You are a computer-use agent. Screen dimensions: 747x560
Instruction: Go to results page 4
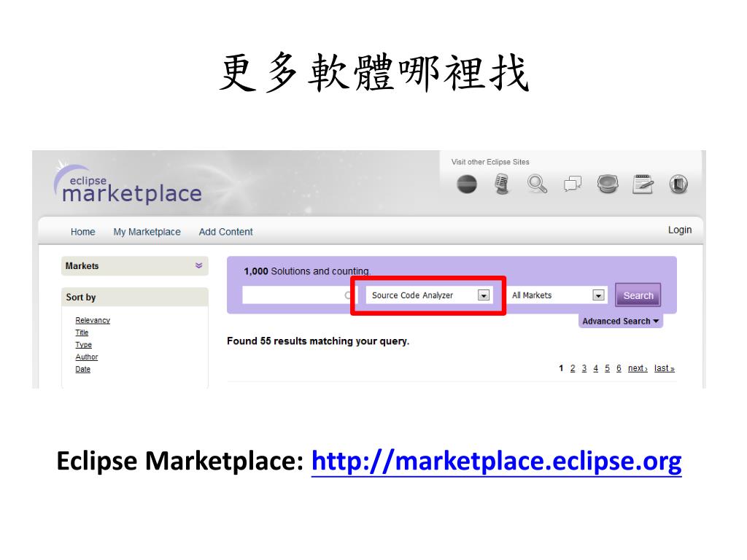(x=595, y=368)
